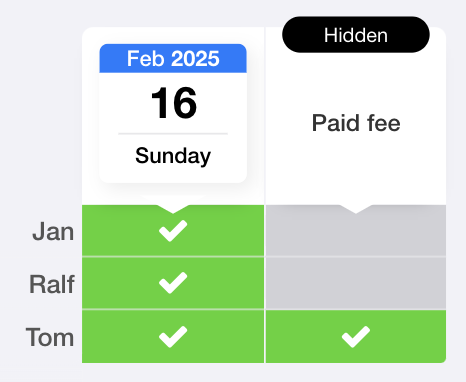
Task: Mark Jan's Paid fee cell
Action: (356, 230)
